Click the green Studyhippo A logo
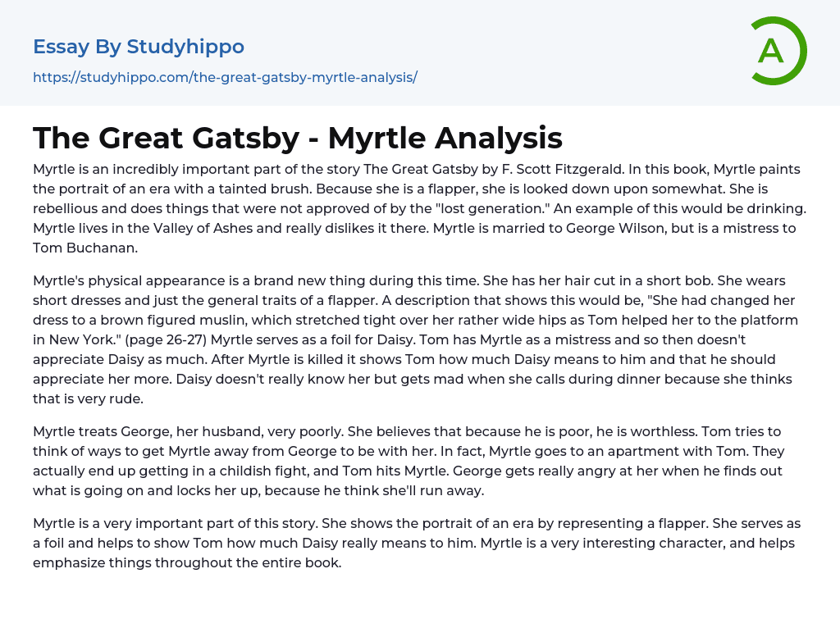 pos(778,51)
